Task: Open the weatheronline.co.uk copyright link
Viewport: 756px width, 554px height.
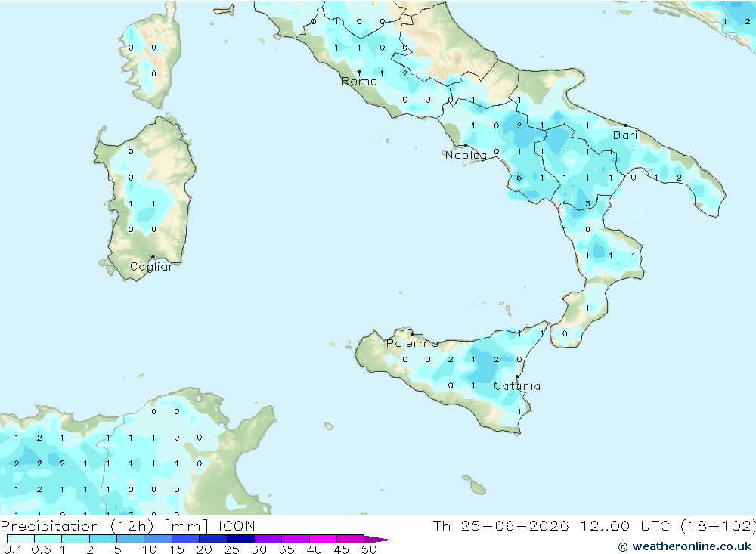Action: (685, 546)
